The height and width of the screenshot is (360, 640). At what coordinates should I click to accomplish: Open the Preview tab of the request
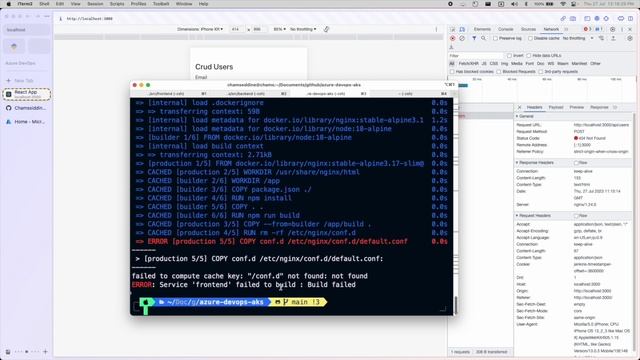577,107
